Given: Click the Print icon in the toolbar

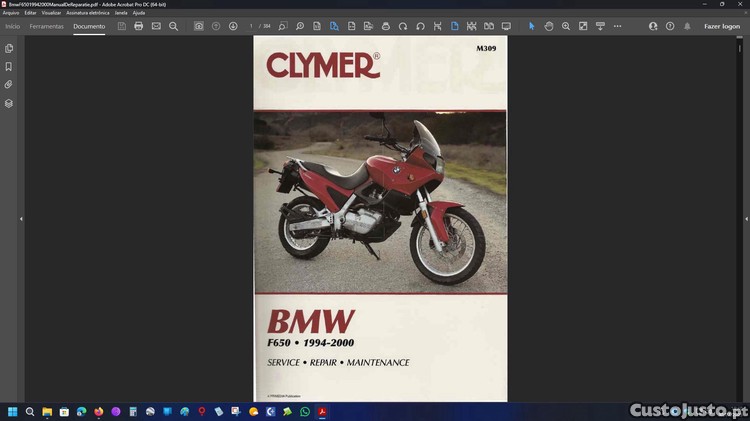Looking at the screenshot, I should click(139, 26).
